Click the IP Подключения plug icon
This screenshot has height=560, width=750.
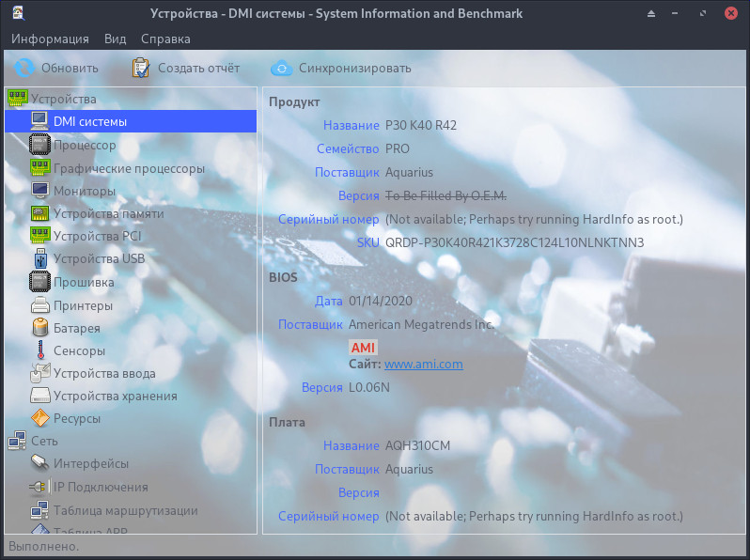(39, 487)
